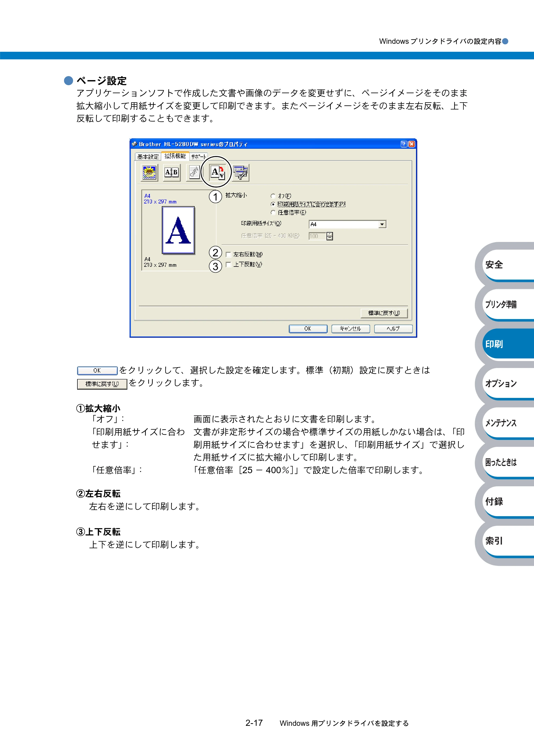534x756 pixels.
Task: Switch to the 基本設定 tab
Action: (x=148, y=157)
